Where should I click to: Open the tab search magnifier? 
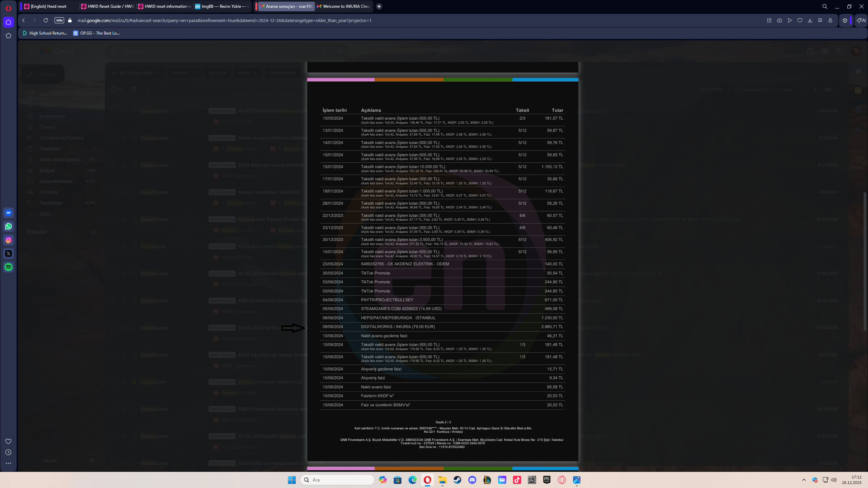(x=825, y=6)
